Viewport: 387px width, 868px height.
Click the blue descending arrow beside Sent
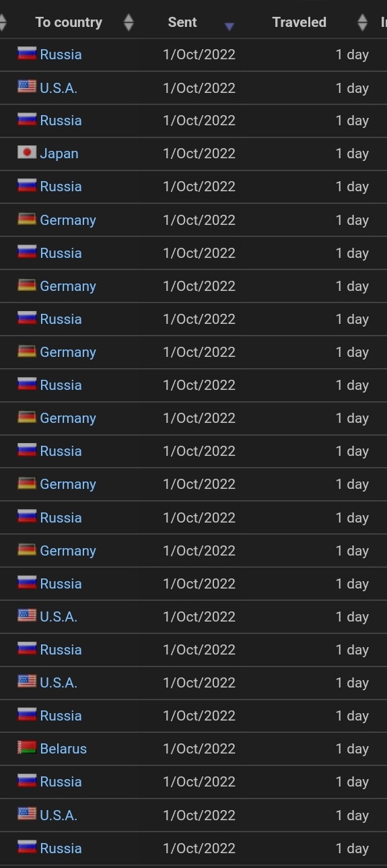point(230,26)
